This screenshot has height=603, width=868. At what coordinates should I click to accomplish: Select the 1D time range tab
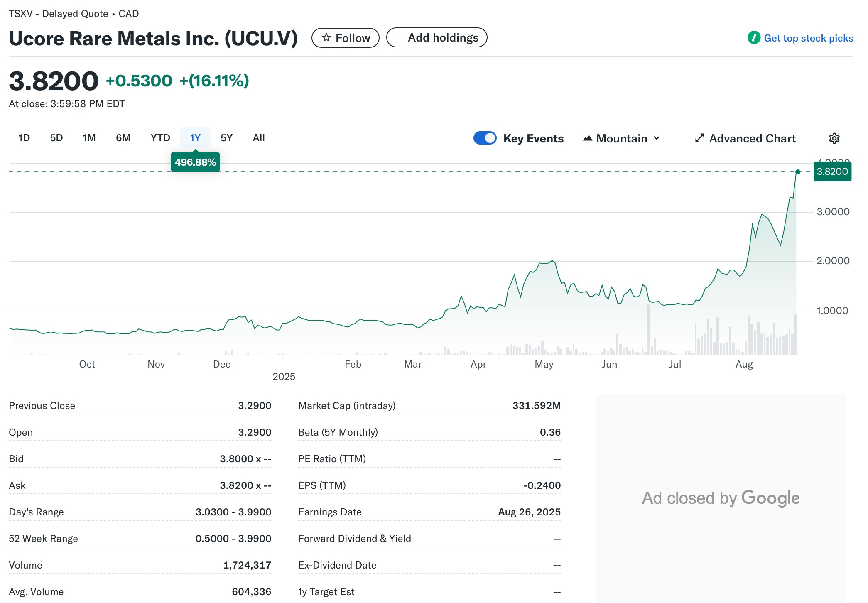pos(24,138)
